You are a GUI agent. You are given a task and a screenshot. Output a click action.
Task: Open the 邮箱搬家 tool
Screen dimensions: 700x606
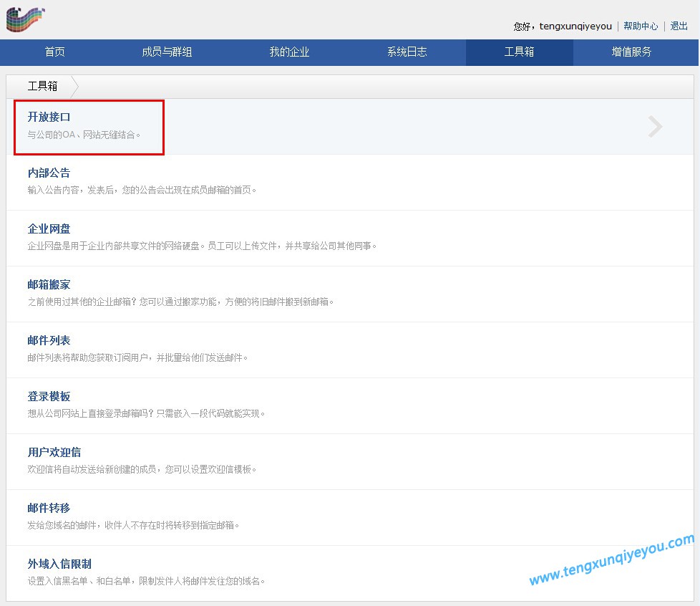(x=49, y=284)
